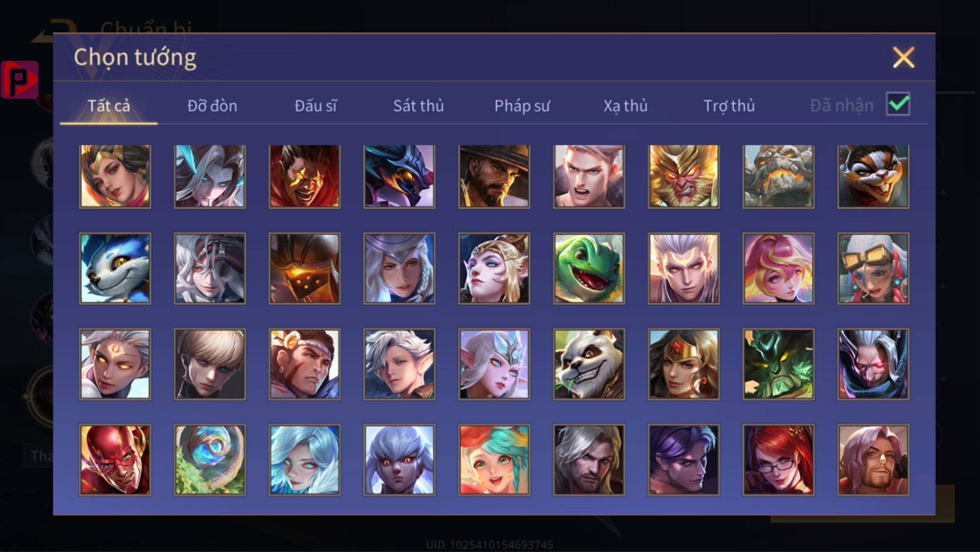Choose the cowboy hat bearded hero

(x=494, y=176)
